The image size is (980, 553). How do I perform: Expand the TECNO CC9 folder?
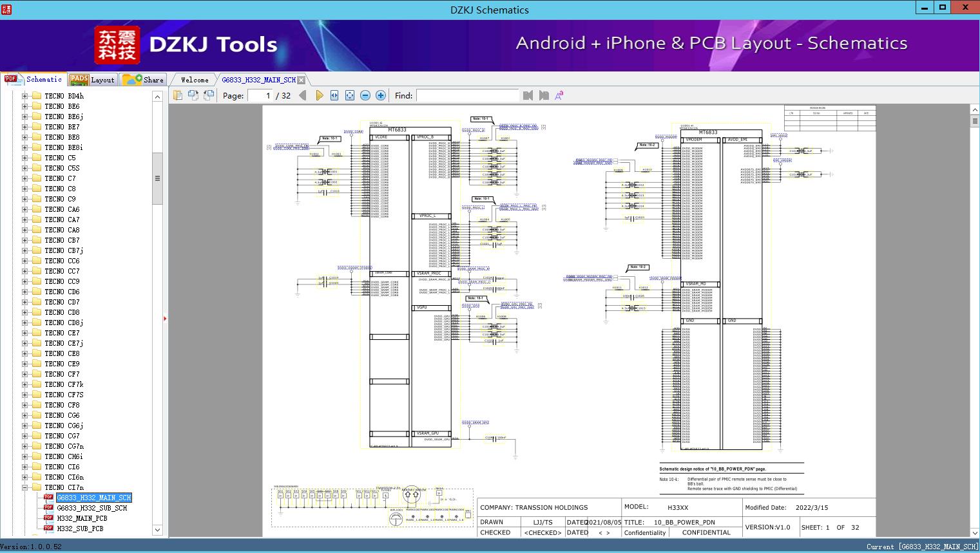(25, 281)
